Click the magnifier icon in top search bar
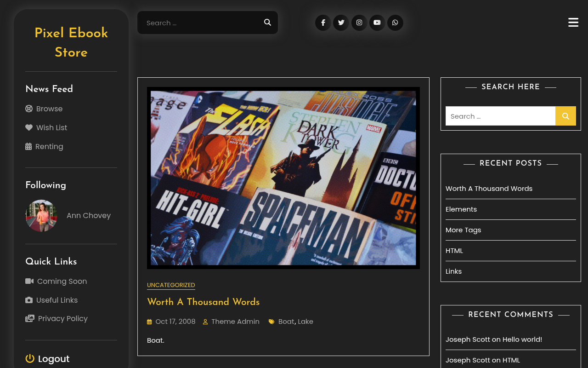Viewport: 588px width, 368px height. (x=267, y=23)
